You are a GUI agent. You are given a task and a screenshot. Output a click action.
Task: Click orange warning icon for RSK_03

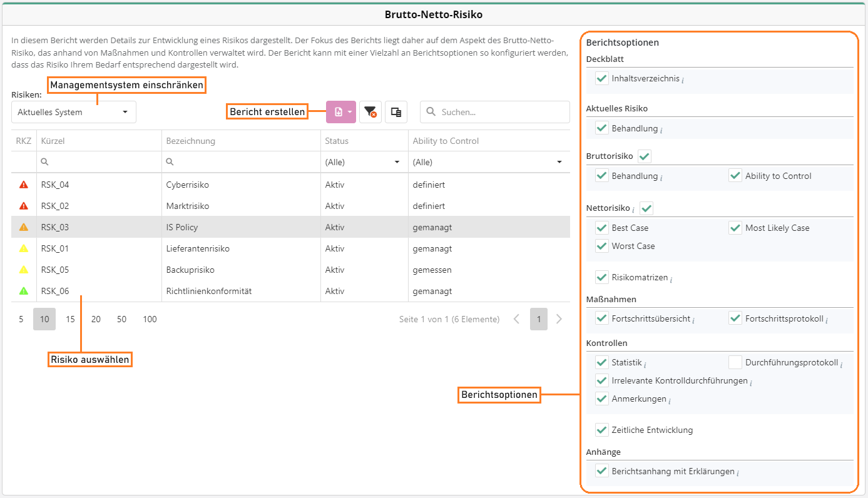pyautogui.click(x=24, y=227)
